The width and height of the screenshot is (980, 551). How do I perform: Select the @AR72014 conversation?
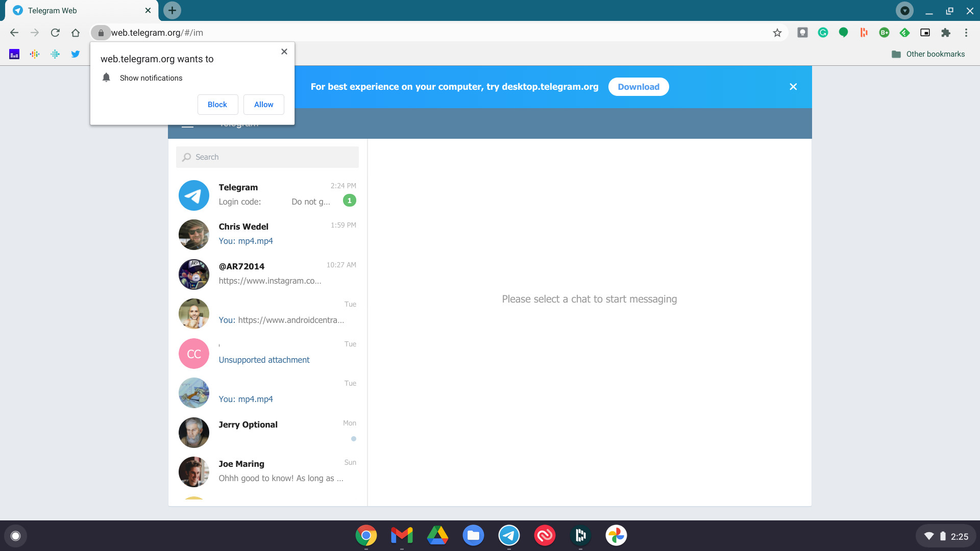pos(267,273)
